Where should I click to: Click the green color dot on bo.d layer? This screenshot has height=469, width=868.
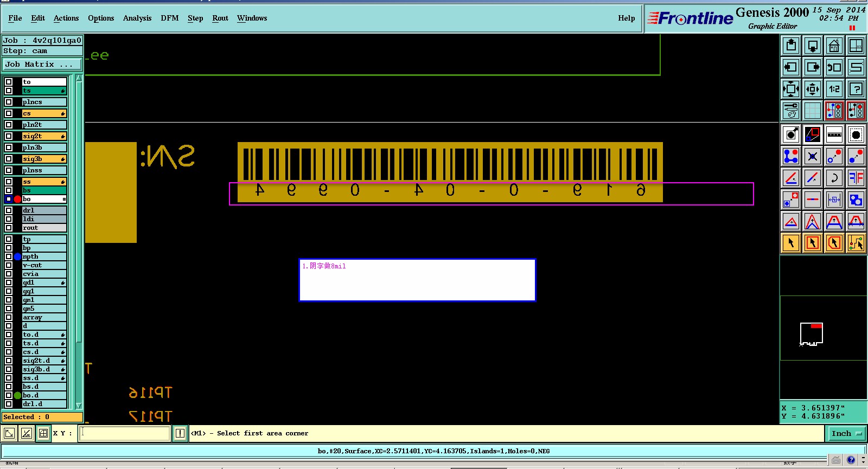17,395
